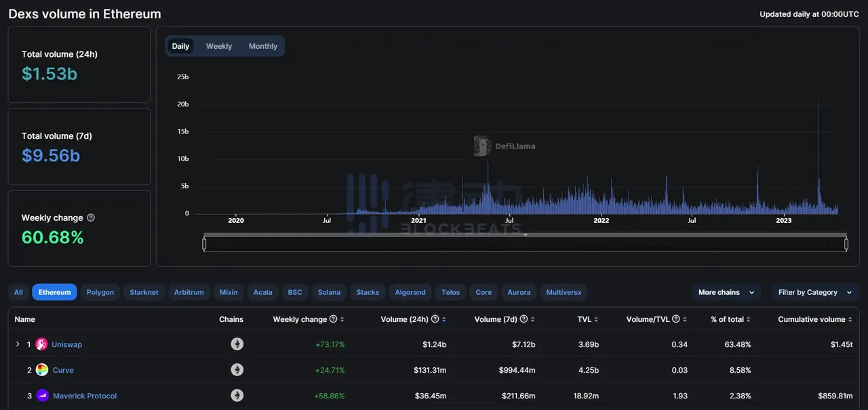This screenshot has height=410, width=868.
Task: Click the help icon beside Volume (7d) header
Action: [524, 319]
